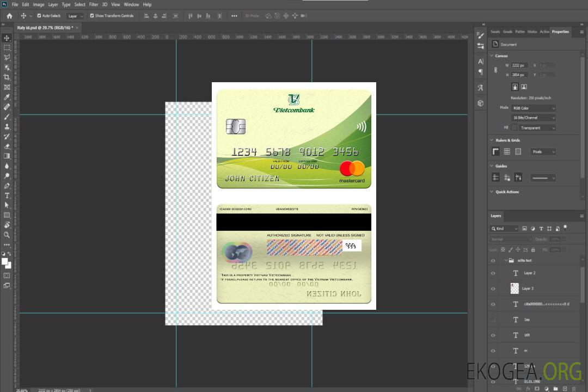
Task: Open the Pixels ruler units dropdown
Action: [543, 152]
